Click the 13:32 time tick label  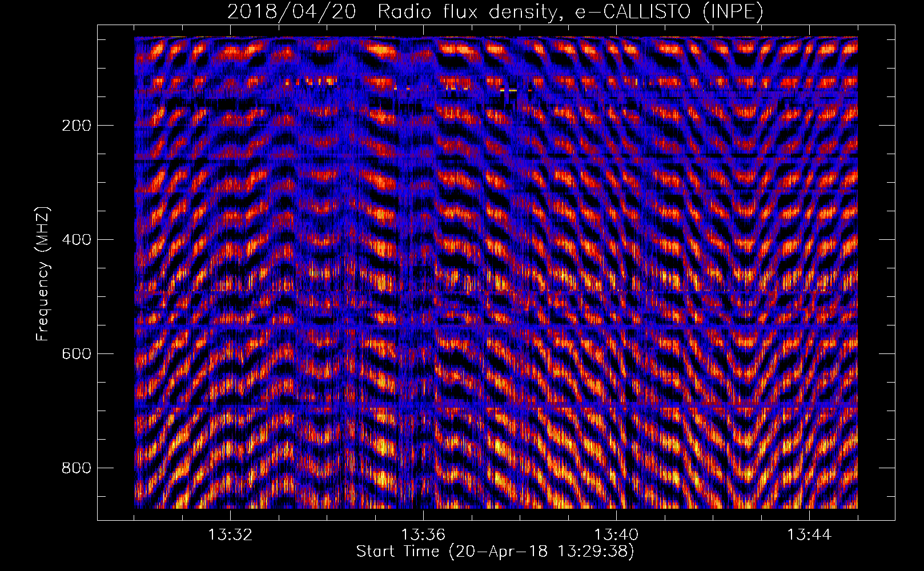[x=230, y=535]
